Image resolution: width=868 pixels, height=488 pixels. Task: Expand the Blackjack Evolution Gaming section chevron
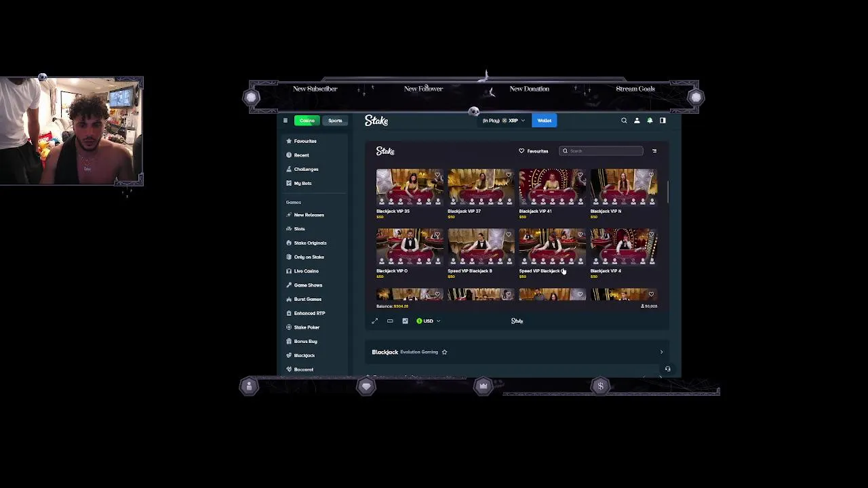[661, 352]
